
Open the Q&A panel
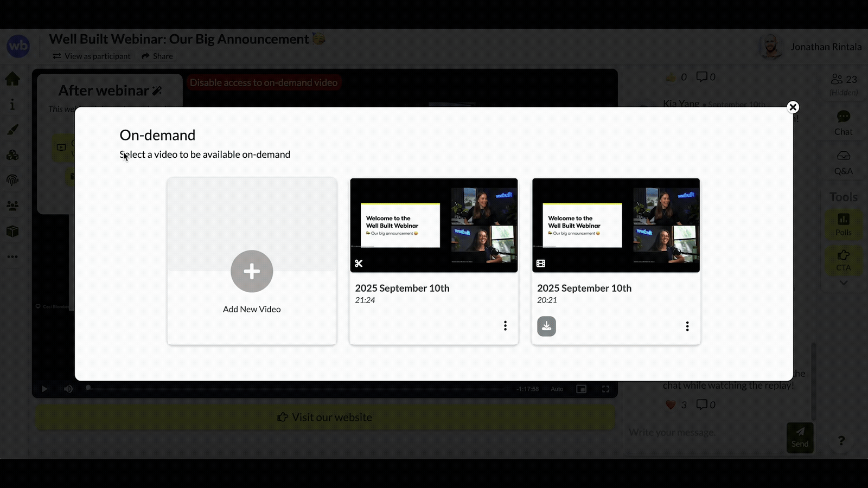843,161
